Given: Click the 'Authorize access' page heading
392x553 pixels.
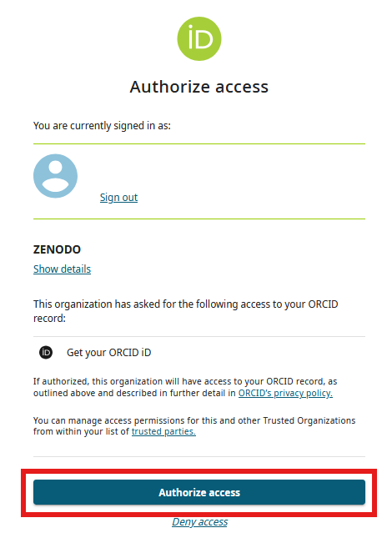Looking at the screenshot, I should point(199,87).
